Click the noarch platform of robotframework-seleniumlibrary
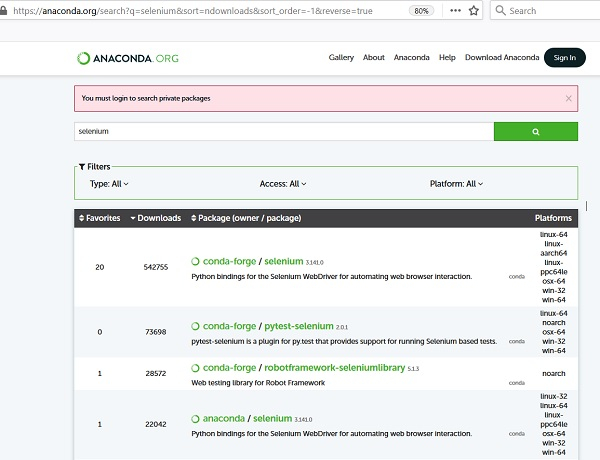Image resolution: width=600 pixels, height=460 pixels. click(x=554, y=374)
